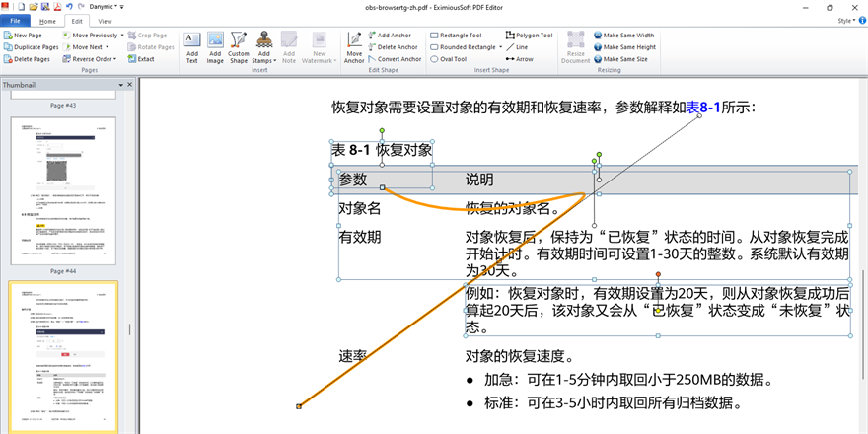Click the Move Next button
This screenshot has width=868, height=434.
[x=83, y=47]
